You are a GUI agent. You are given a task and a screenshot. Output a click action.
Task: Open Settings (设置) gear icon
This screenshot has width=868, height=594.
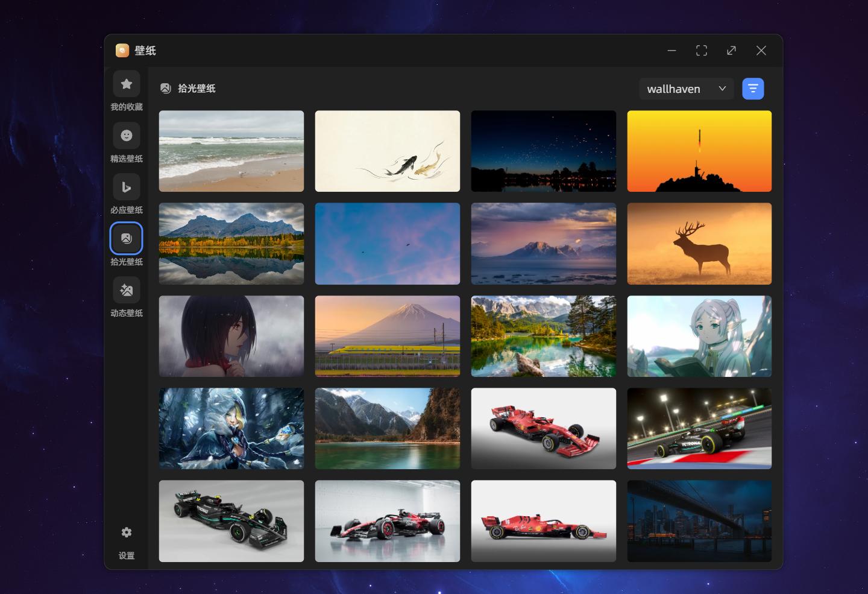(126, 532)
